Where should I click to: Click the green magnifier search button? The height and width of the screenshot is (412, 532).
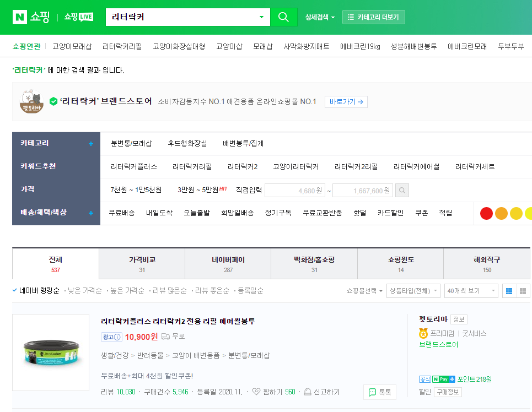[283, 17]
